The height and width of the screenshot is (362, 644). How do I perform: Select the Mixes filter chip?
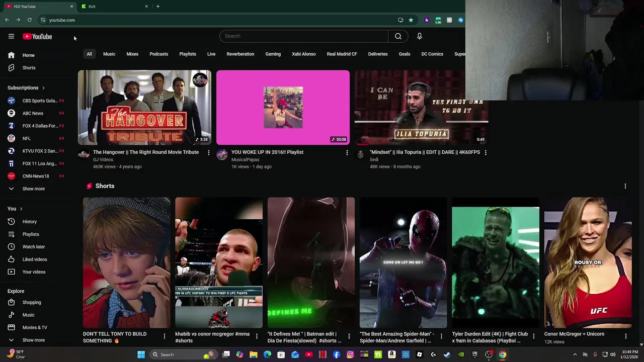pyautogui.click(x=132, y=54)
